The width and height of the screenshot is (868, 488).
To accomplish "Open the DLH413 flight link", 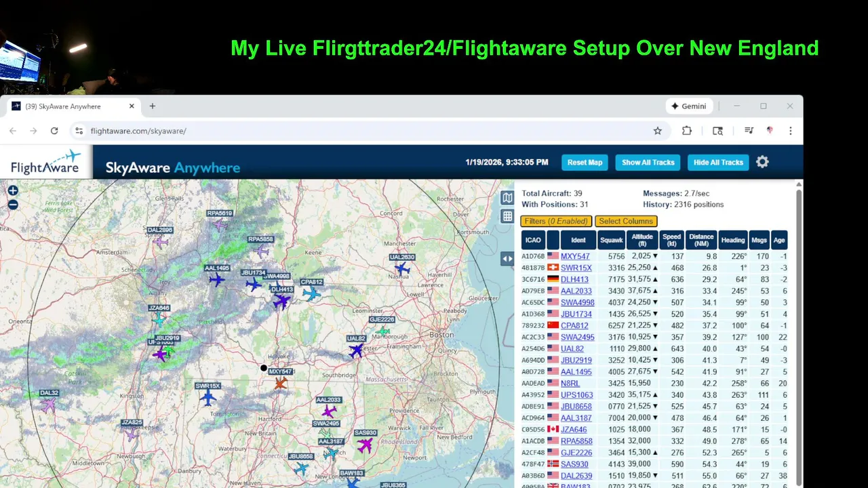I will pos(574,279).
